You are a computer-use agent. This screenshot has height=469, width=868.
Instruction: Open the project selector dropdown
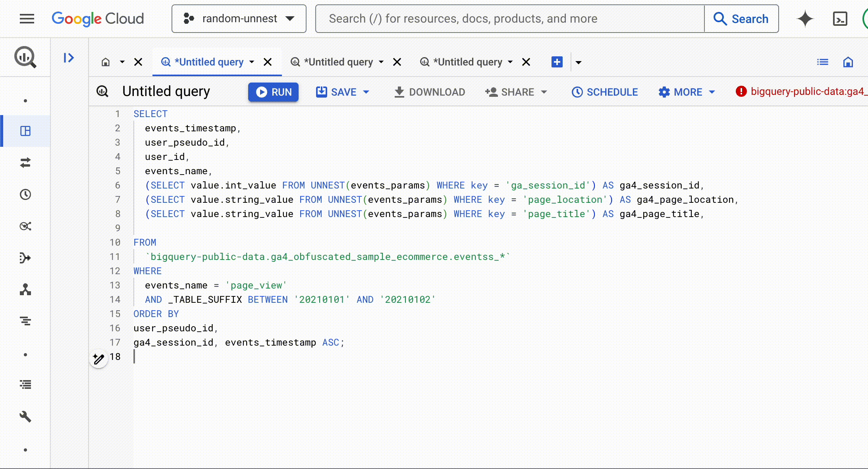(238, 19)
